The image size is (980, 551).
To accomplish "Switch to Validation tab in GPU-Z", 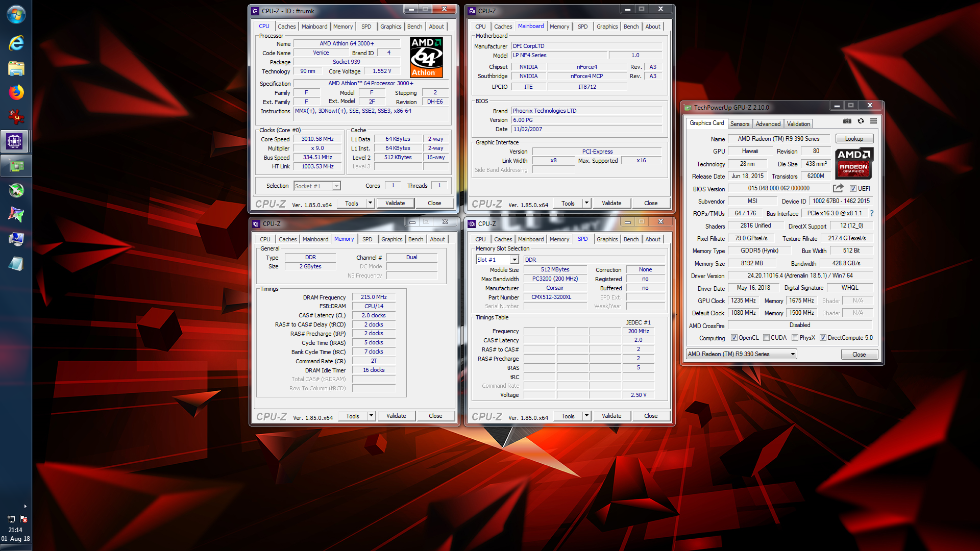I will coord(798,124).
